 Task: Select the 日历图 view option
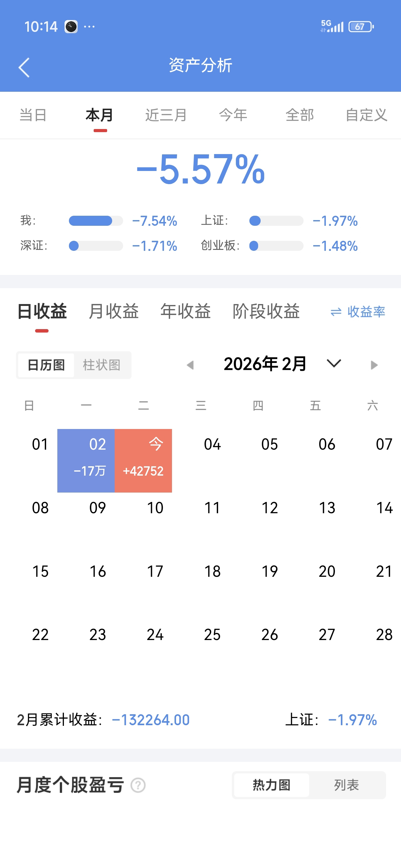point(46,365)
